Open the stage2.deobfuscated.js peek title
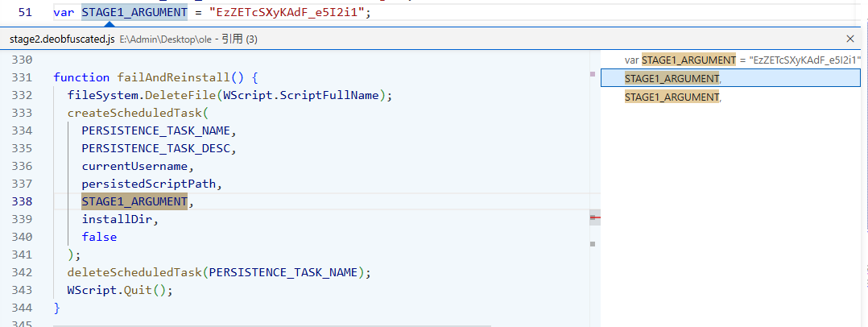Screen dimensions: 868x327 coord(62,39)
